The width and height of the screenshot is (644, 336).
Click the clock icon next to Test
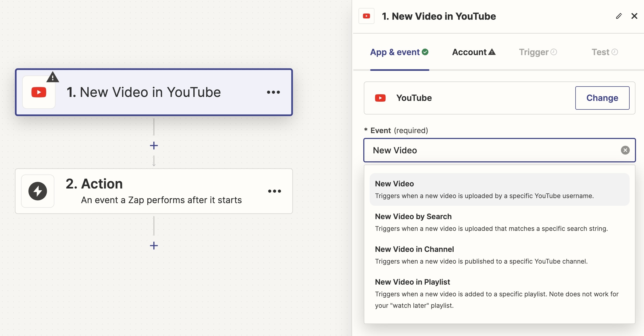coord(615,52)
